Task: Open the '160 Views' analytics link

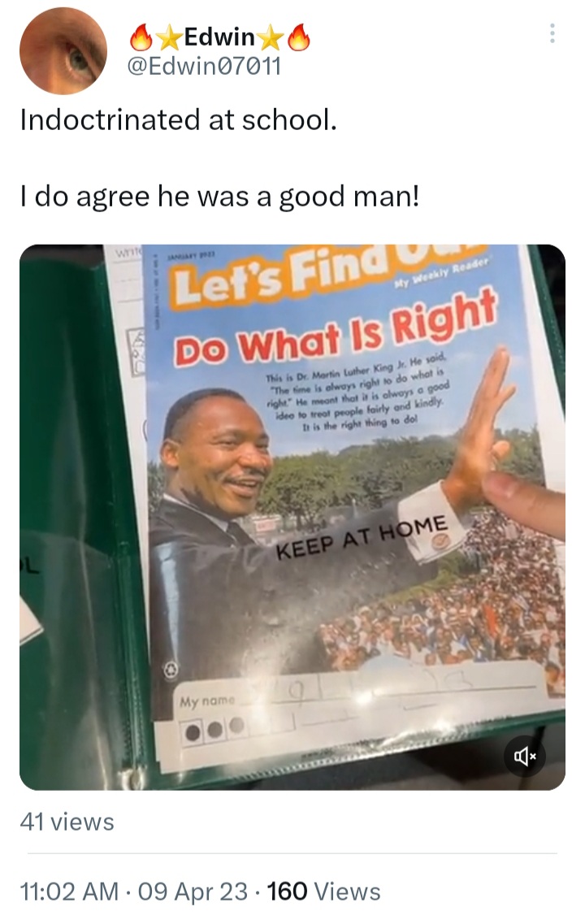Action: (323, 891)
